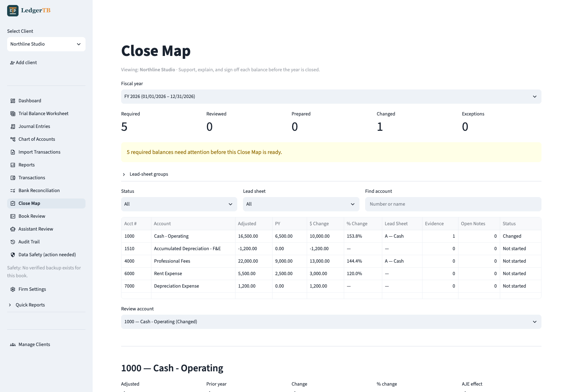
Task: Click account number 6000
Action: [136, 274]
